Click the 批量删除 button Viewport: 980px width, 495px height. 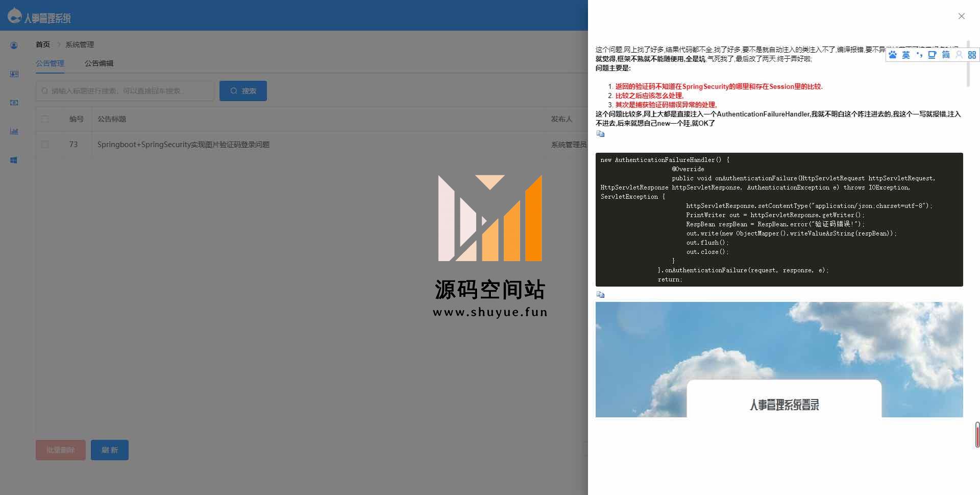61,450
